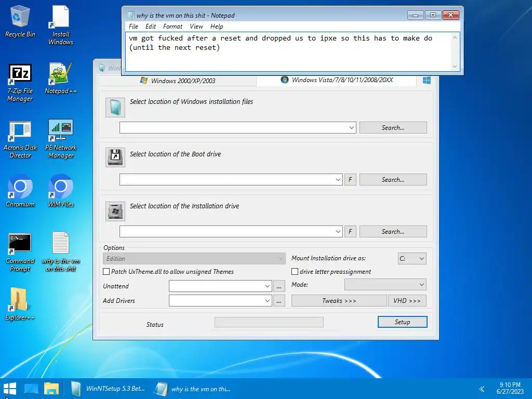Screen dimensions: 532x399
Task: Click Search for the Boot drive
Action: (393, 179)
